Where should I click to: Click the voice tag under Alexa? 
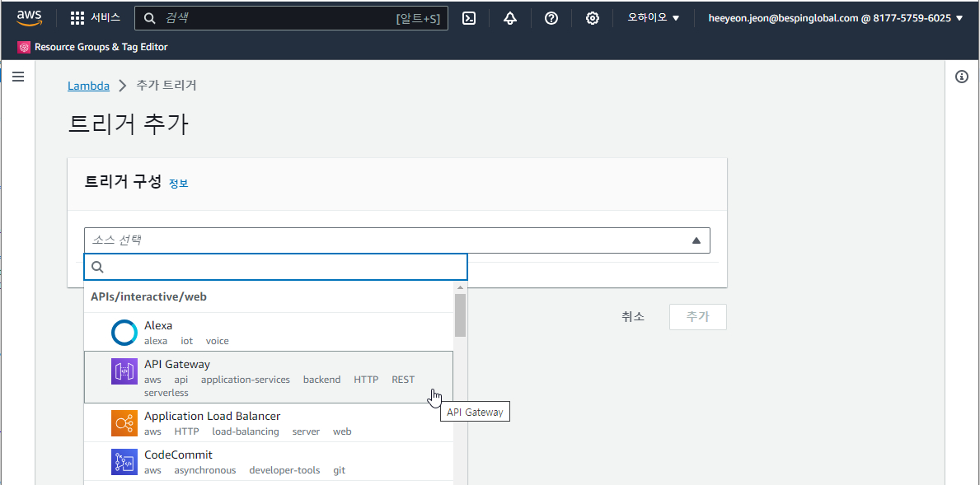(x=218, y=341)
